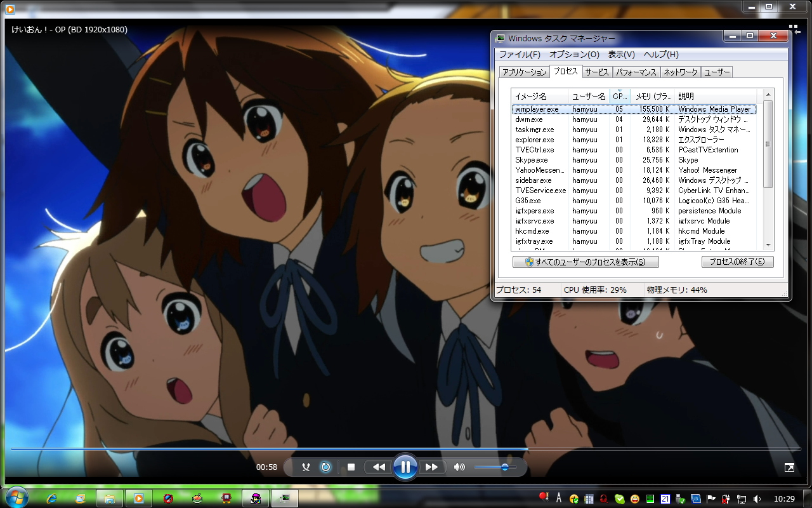Adjust the media player volume slider
This screenshot has width=812, height=508.
(495, 467)
